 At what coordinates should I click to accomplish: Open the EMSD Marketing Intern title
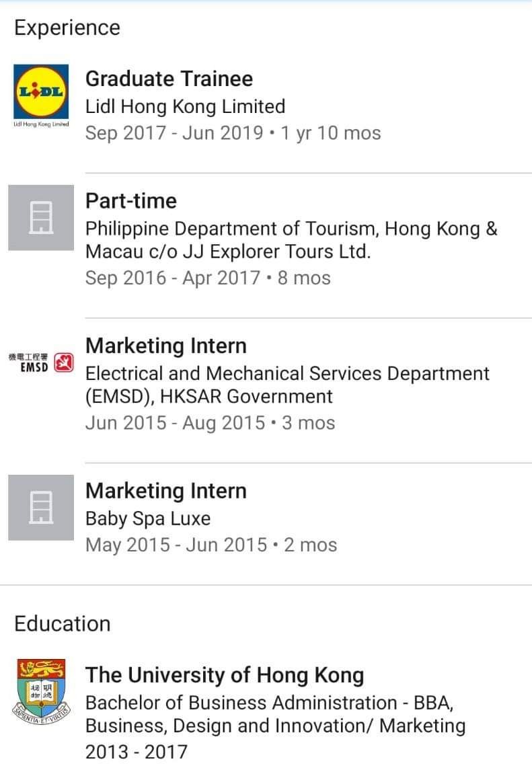point(165,346)
